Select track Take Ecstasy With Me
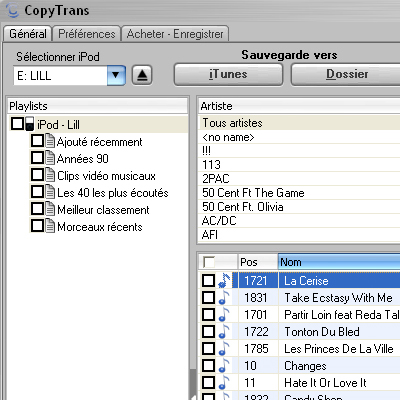 point(338,298)
